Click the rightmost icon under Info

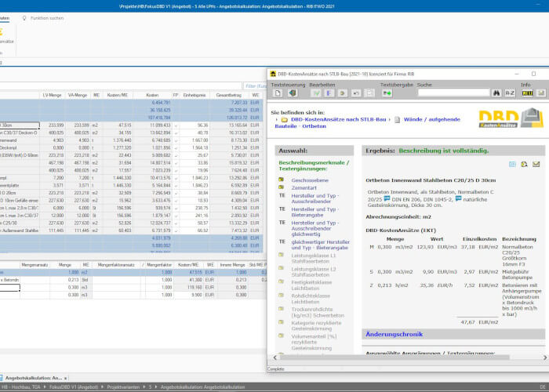[x=541, y=93]
